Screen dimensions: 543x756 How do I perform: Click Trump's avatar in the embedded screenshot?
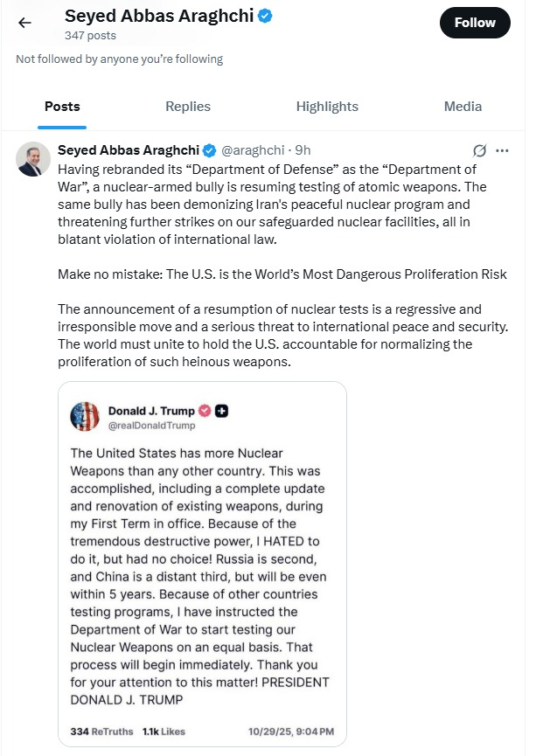(x=85, y=417)
